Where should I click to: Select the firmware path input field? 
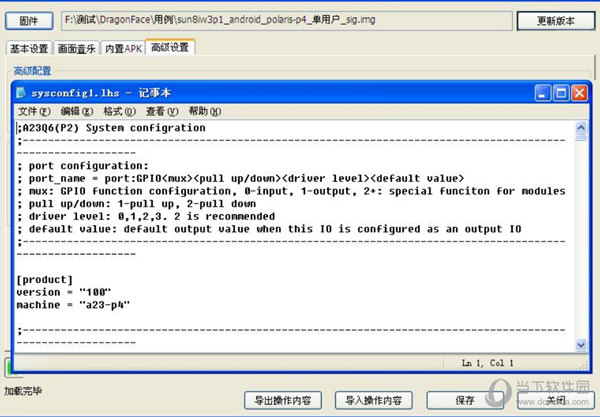(x=287, y=21)
